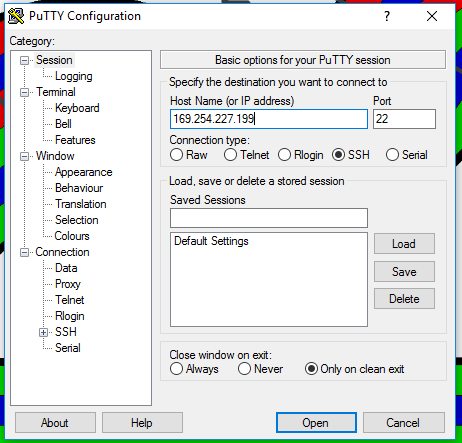Open the Appearance settings
The height and width of the screenshot is (443, 462).
click(84, 172)
